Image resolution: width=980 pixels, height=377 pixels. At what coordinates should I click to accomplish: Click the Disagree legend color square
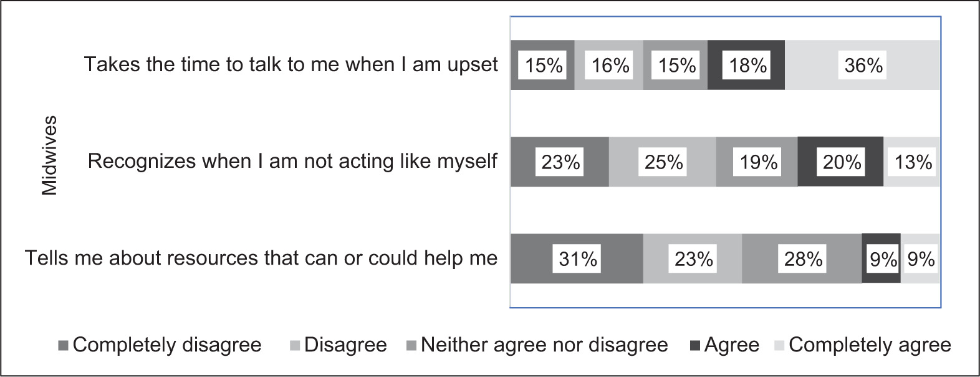pos(295,345)
